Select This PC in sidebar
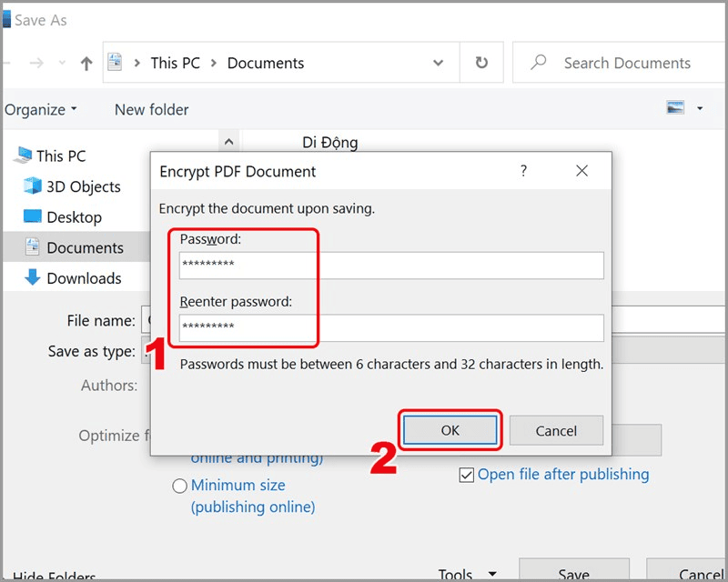728x582 pixels. click(x=60, y=156)
